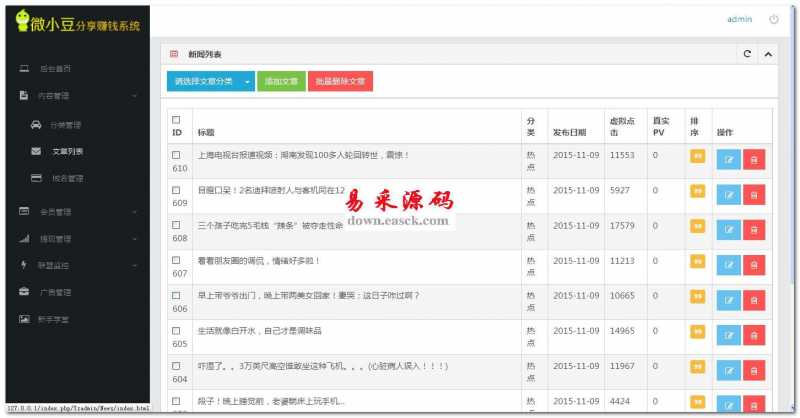Toggle the select-all checkbox above ID
The width and height of the screenshot is (800, 418).
[x=176, y=120]
